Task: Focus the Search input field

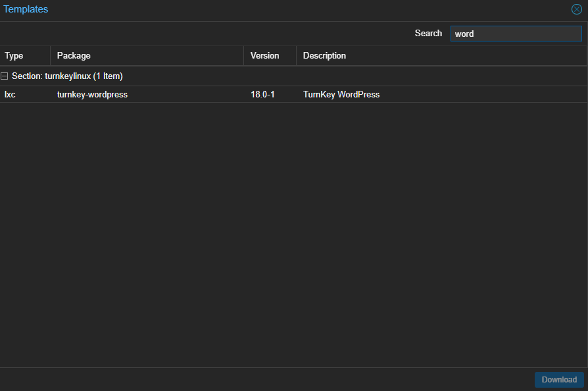Action: tap(516, 34)
